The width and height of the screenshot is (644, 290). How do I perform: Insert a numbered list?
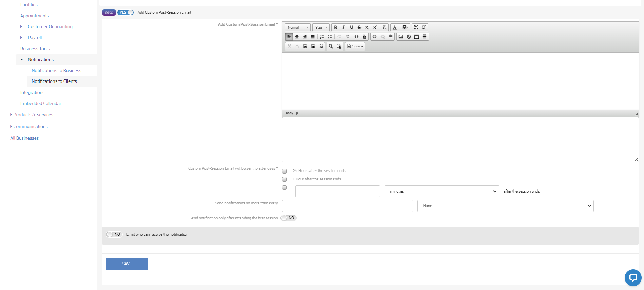pos(322,37)
